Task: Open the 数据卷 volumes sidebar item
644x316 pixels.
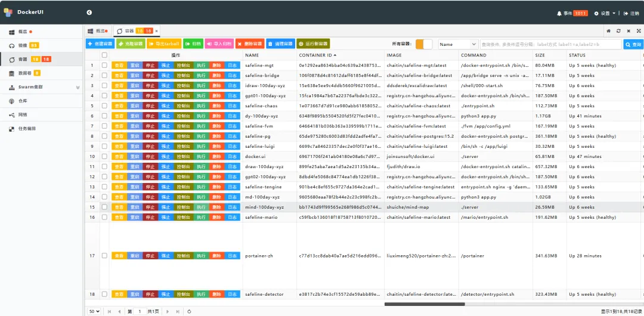Action: (x=42, y=73)
